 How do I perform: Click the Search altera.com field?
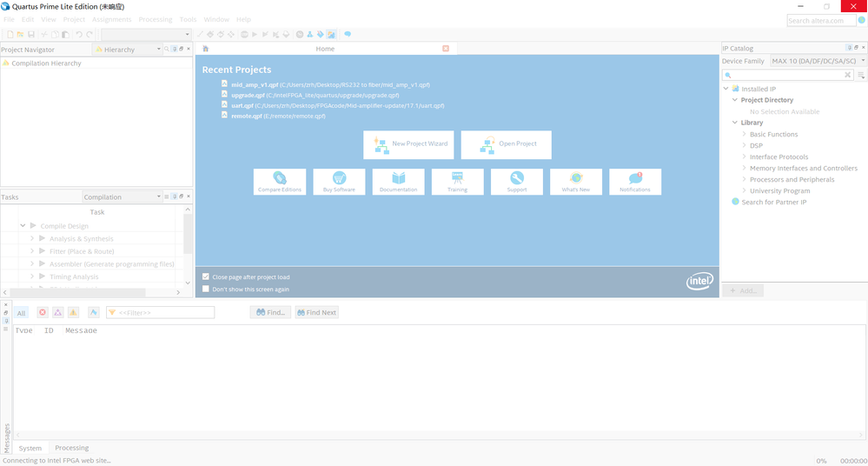point(821,21)
